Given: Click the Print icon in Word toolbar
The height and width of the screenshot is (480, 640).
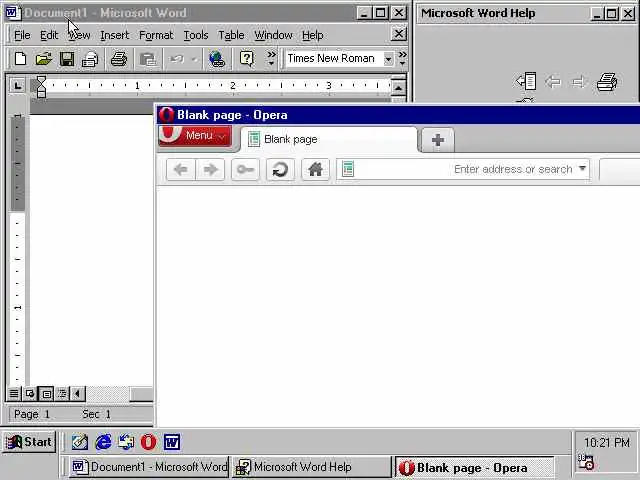Looking at the screenshot, I should coord(119,59).
